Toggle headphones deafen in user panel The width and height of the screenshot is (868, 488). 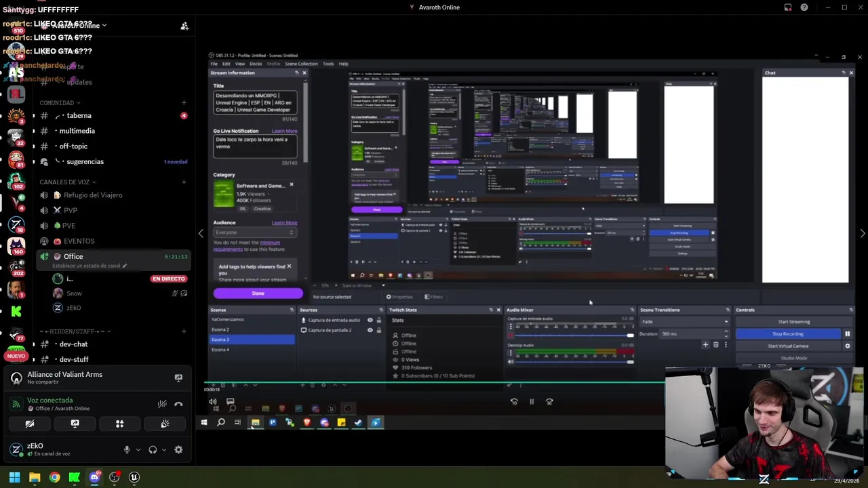(153, 449)
